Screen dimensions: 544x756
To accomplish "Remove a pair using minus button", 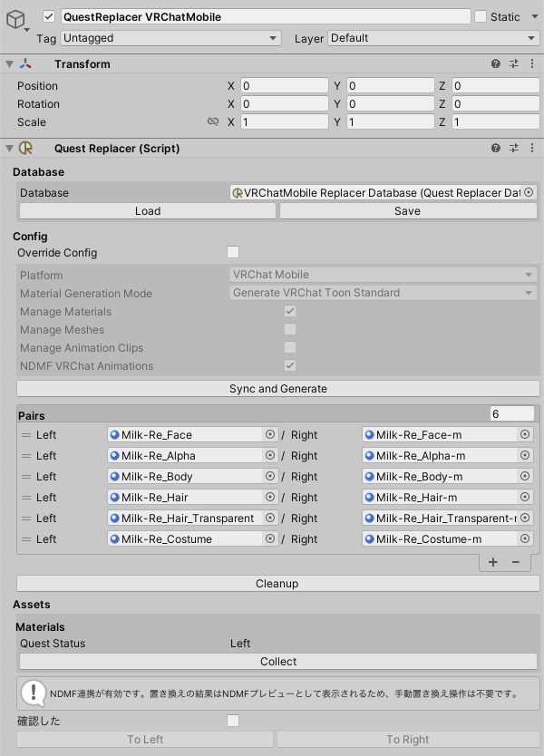I will [x=515, y=562].
